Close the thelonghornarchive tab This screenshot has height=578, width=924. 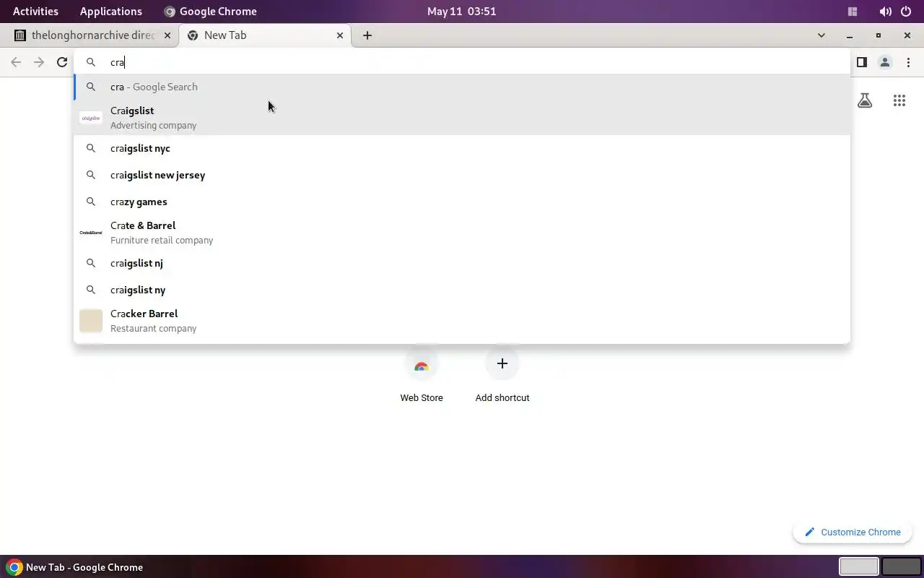pyautogui.click(x=167, y=35)
